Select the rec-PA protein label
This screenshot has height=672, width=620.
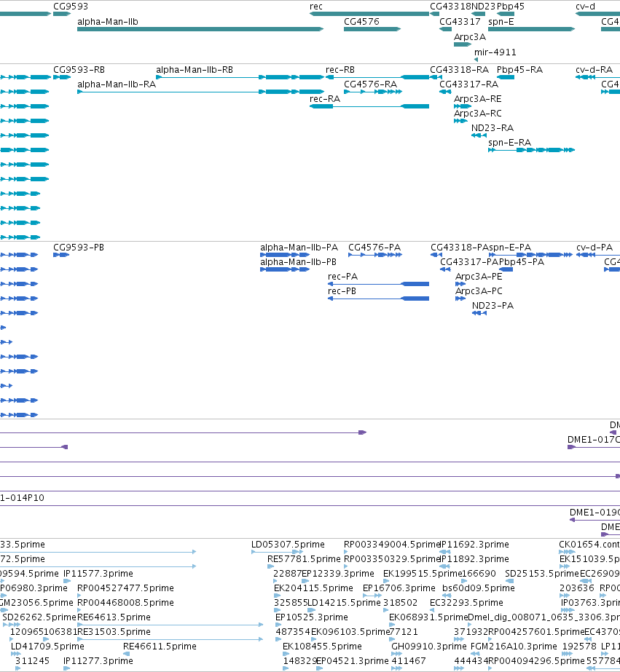tap(342, 277)
